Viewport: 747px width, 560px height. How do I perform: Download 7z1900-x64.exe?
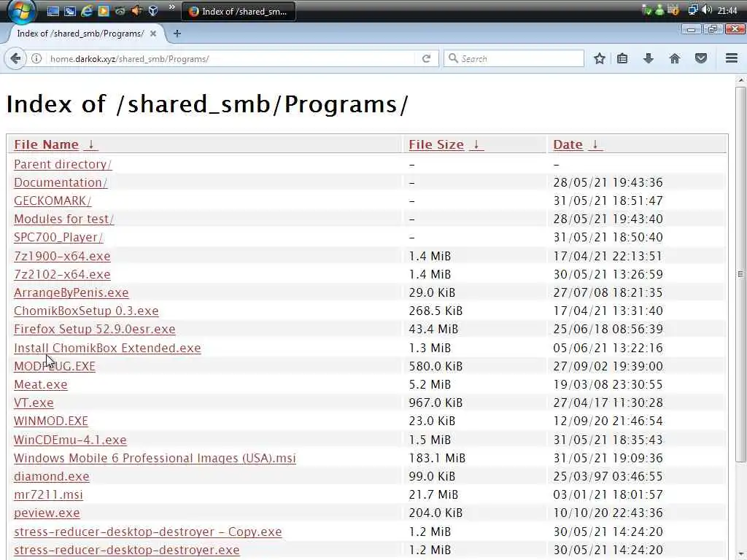coord(62,256)
